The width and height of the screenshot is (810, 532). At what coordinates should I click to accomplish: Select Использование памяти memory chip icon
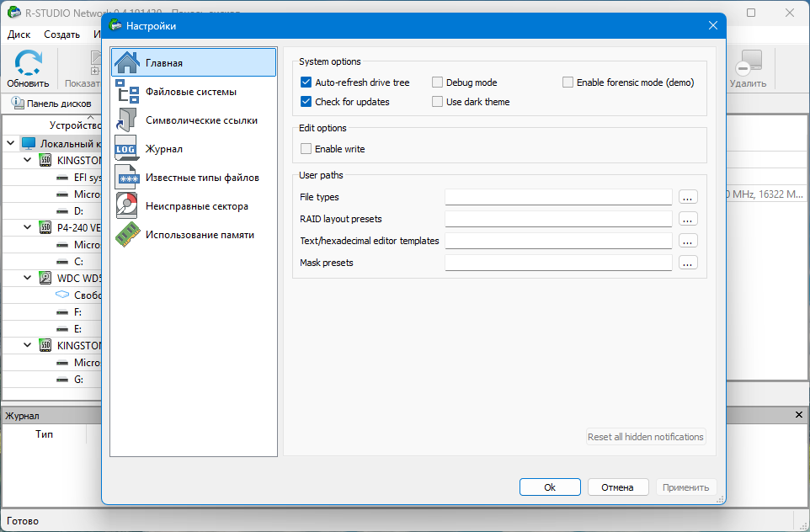pos(127,235)
